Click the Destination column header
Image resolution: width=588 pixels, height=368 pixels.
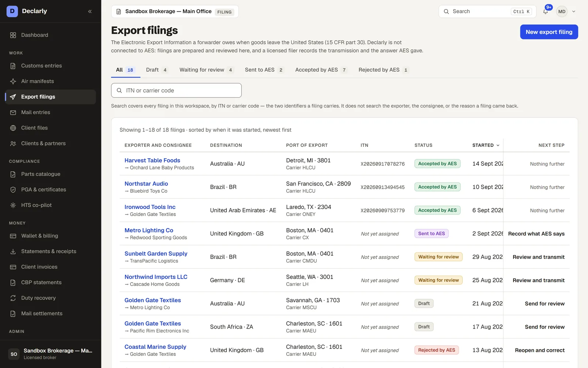[226, 145]
